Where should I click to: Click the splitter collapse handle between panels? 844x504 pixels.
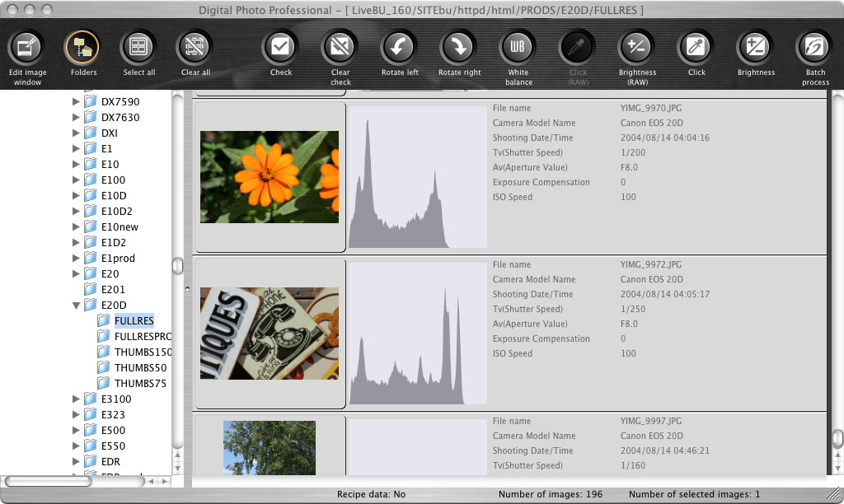(x=185, y=288)
